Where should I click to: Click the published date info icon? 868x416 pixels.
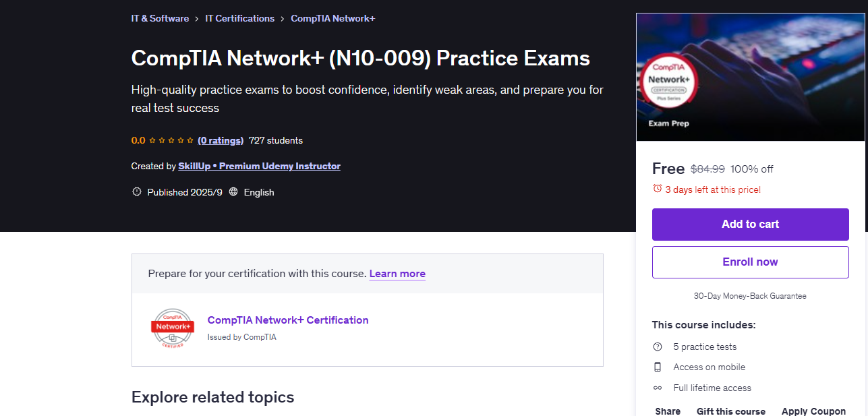pyautogui.click(x=137, y=192)
